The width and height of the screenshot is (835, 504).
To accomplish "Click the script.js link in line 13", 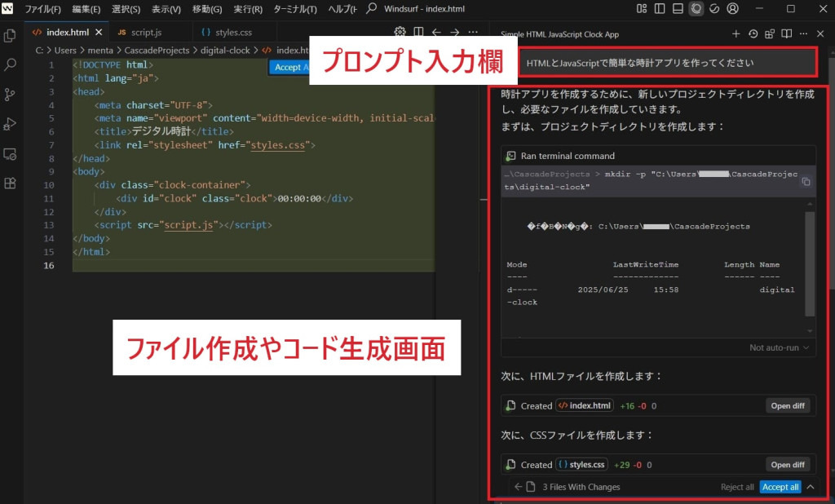I will pos(188,225).
